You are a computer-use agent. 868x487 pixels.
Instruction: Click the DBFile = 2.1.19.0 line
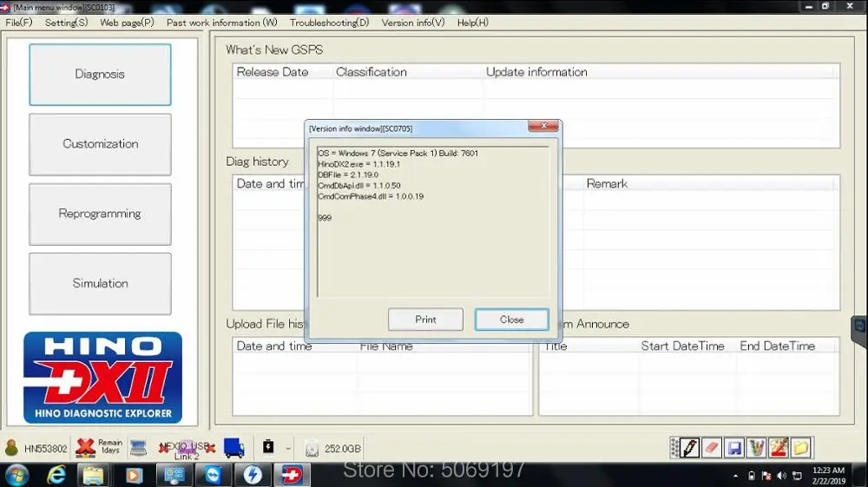click(348, 174)
